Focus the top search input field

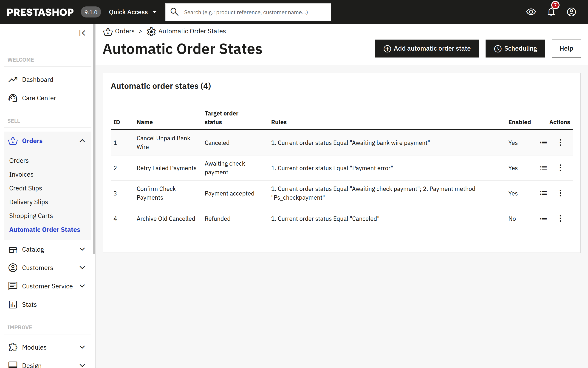(248, 12)
